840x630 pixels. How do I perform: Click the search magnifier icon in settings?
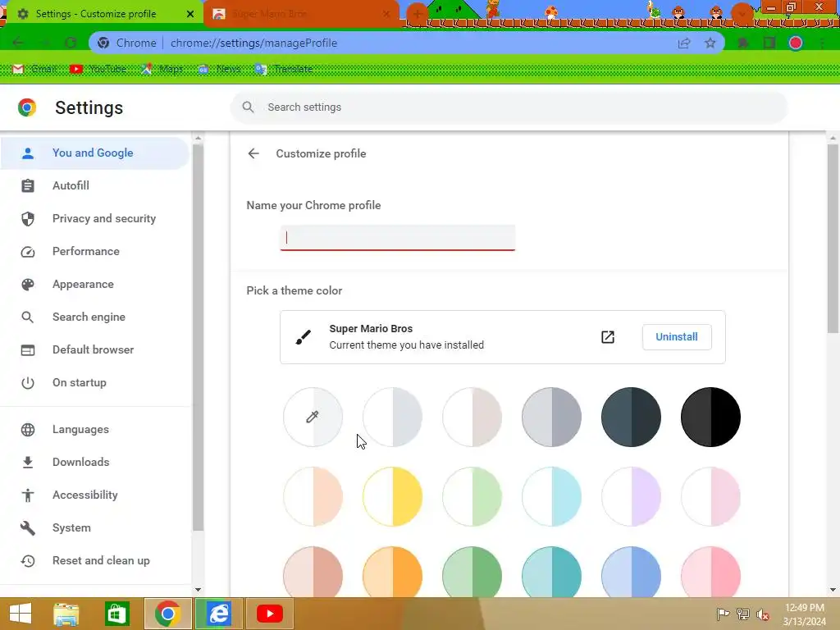[248, 107]
